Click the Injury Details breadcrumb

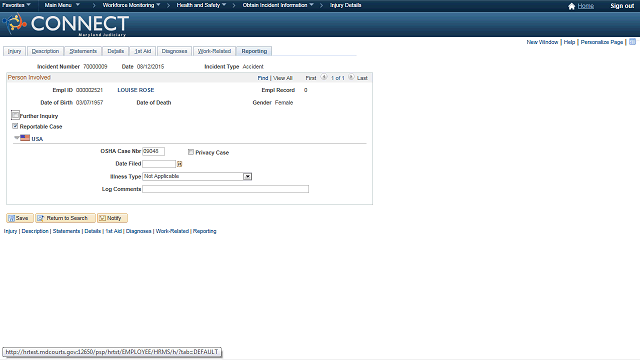(x=345, y=5)
